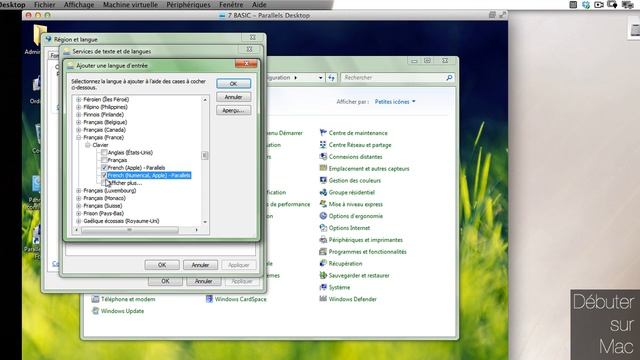Click the Aperçu... button
Viewport: 640px width, 360px height.
(x=233, y=111)
